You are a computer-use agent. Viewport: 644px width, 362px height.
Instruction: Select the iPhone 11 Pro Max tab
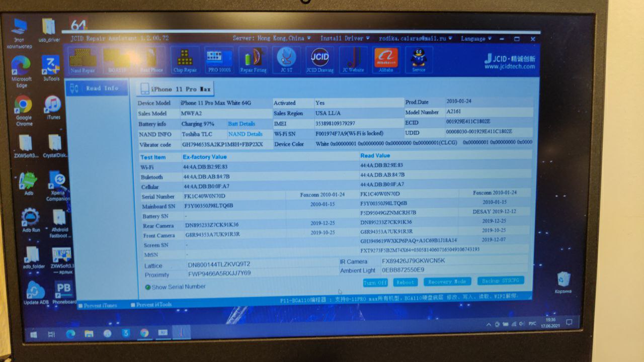tap(175, 89)
